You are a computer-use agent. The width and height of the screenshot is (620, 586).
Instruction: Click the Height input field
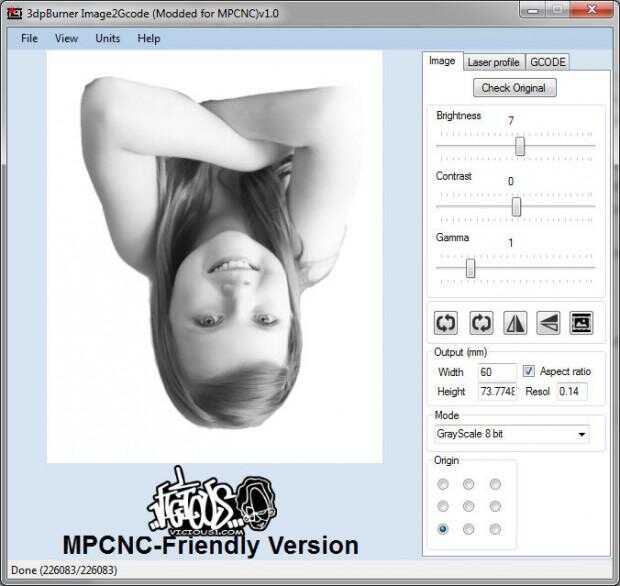click(x=497, y=391)
